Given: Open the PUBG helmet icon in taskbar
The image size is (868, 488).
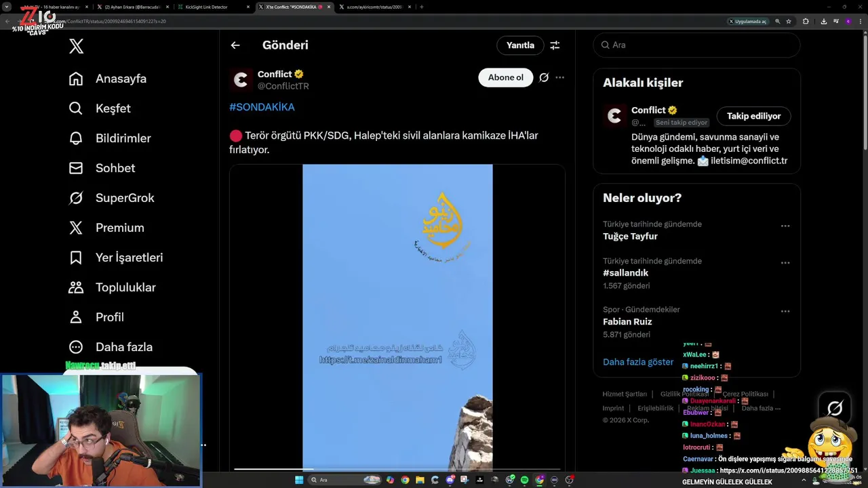Looking at the screenshot, I should pos(494,480).
